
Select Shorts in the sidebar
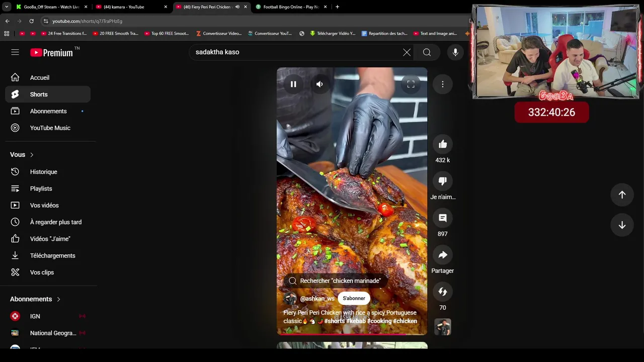click(48, 95)
